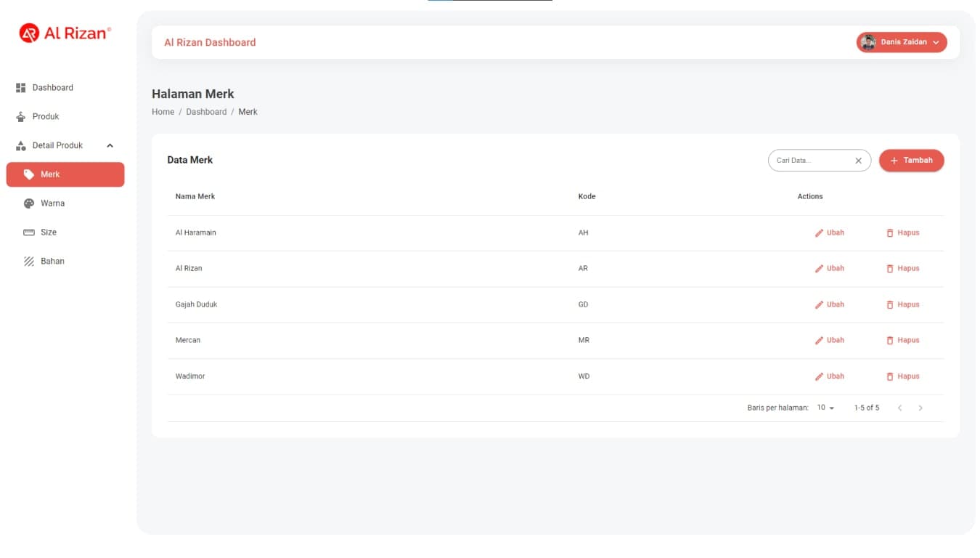Viewport: 980px width, 558px height.
Task: Click Danis Zaidan's avatar picture
Action: click(x=868, y=42)
